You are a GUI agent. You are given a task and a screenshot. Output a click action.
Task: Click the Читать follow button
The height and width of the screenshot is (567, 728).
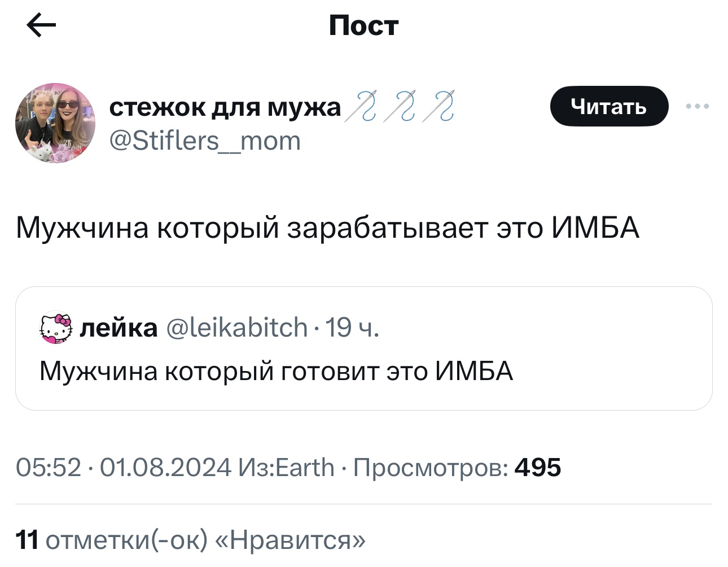coord(609,106)
